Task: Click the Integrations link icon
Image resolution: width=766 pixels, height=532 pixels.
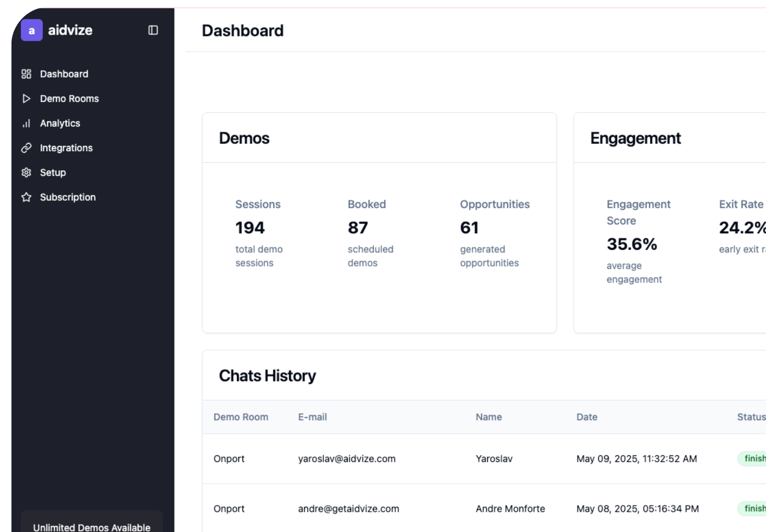Action: point(26,148)
